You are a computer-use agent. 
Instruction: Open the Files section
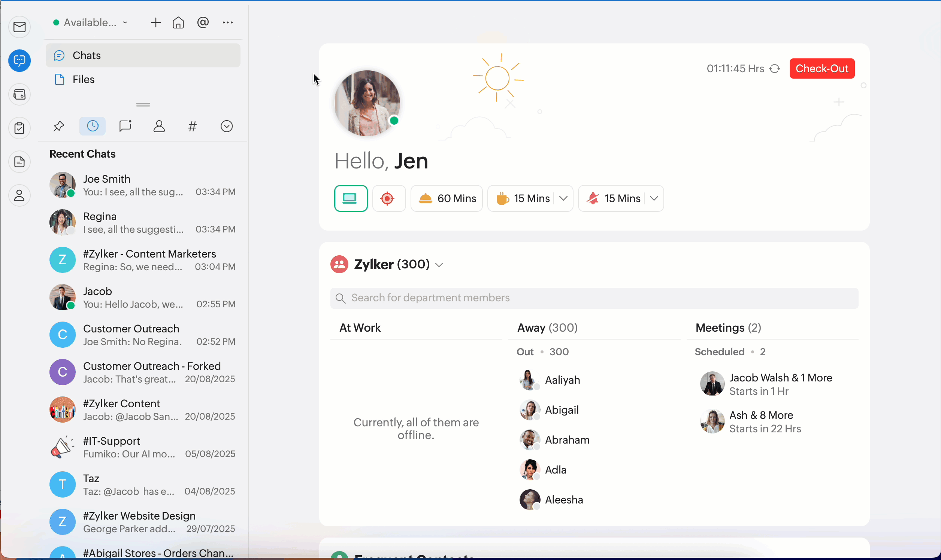83,80
